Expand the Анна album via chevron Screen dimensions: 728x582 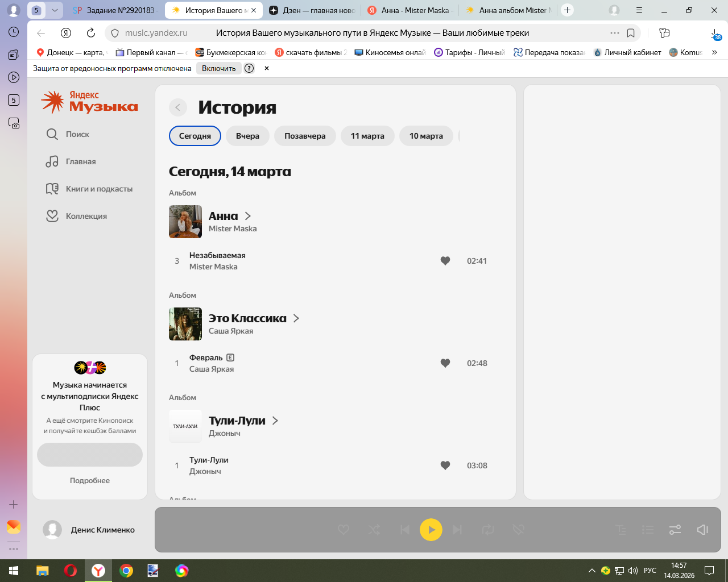point(248,216)
